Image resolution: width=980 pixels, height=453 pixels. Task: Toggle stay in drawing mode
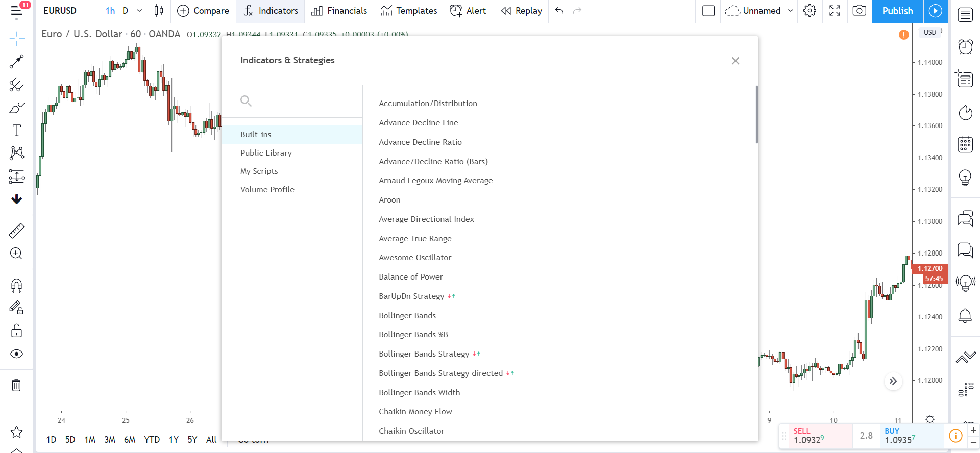point(16,308)
